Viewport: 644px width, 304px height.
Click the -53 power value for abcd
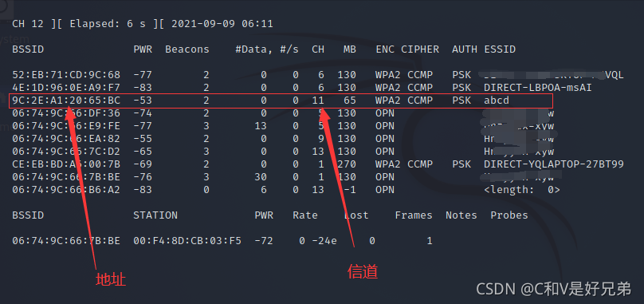(x=143, y=101)
